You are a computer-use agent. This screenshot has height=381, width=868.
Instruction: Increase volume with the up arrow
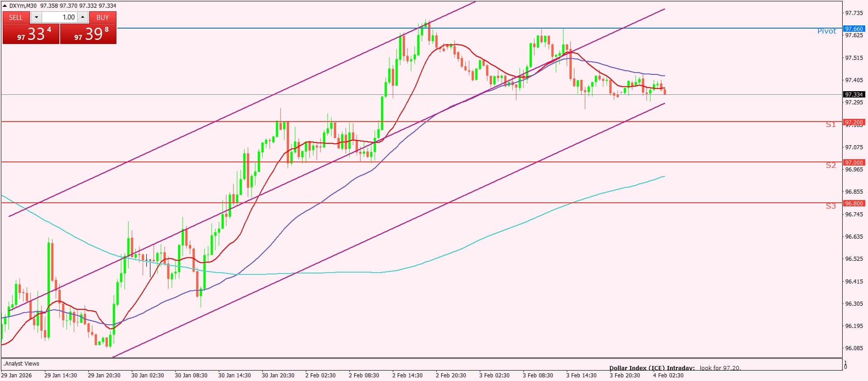pos(82,17)
